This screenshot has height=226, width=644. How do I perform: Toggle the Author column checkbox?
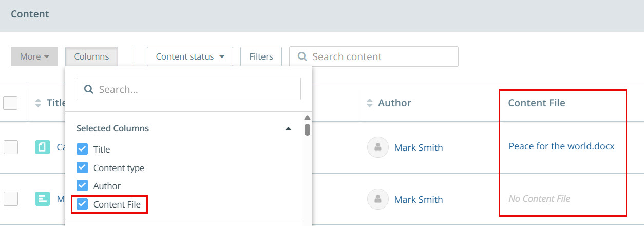coord(82,186)
